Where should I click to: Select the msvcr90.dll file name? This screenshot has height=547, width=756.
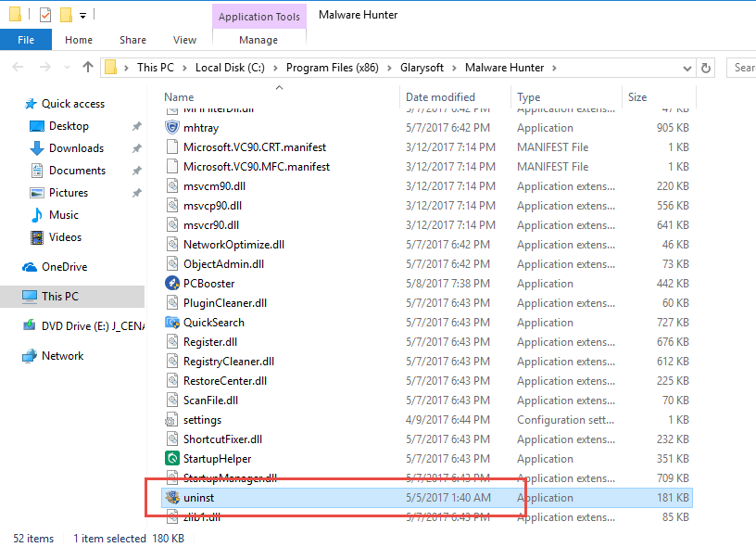pos(211,224)
